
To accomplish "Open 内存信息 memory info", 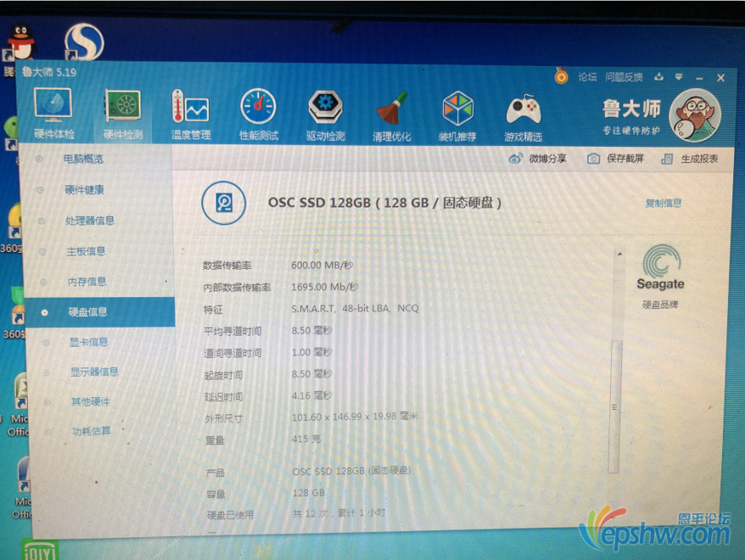I will tap(87, 282).
